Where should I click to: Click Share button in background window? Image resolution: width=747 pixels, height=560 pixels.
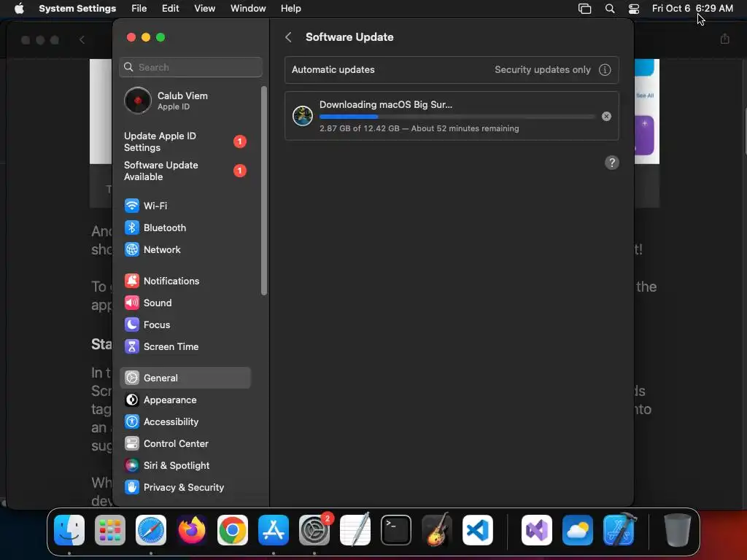(724, 39)
